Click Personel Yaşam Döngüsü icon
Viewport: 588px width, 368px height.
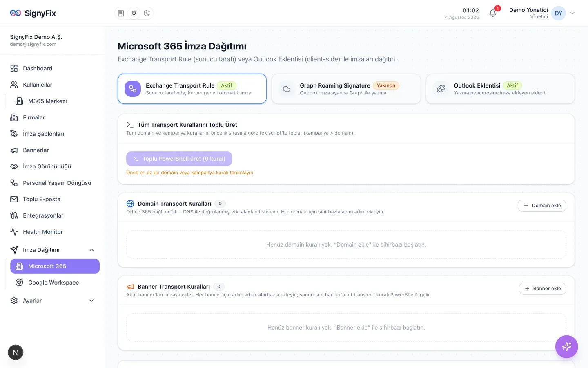point(14,183)
